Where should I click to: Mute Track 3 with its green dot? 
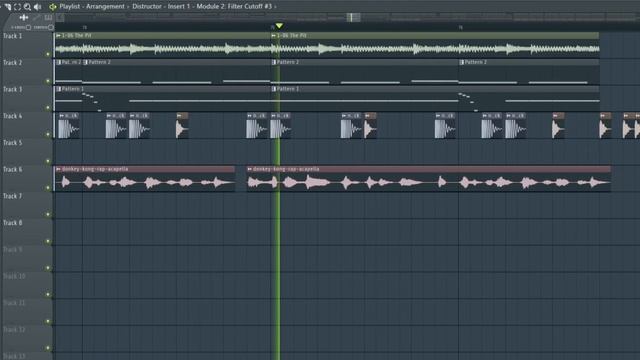[48, 107]
